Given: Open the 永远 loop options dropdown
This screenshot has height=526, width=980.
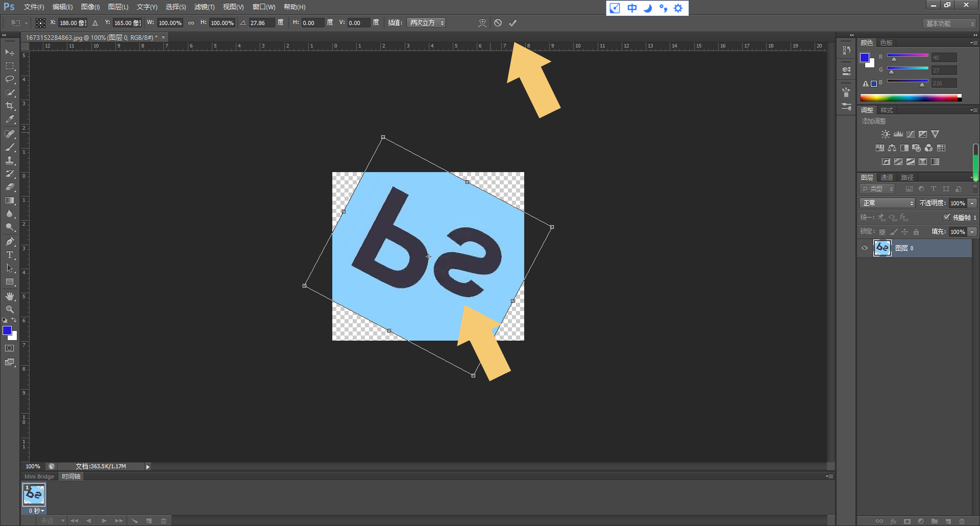Looking at the screenshot, I should tap(53, 521).
